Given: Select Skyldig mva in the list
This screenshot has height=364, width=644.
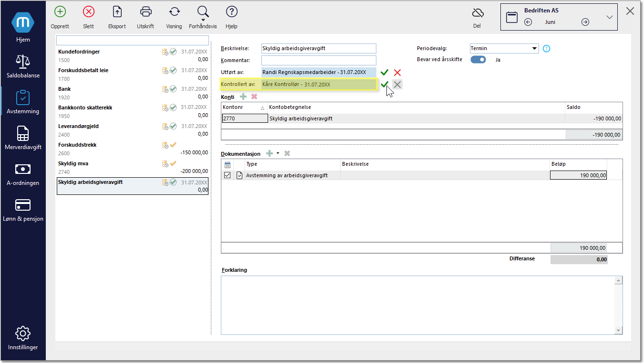Looking at the screenshot, I should (133, 167).
